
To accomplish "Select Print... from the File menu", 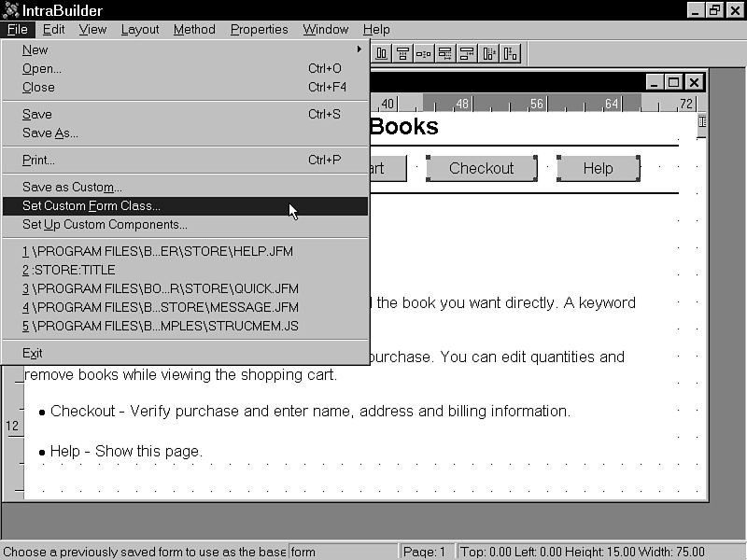I will 38,160.
